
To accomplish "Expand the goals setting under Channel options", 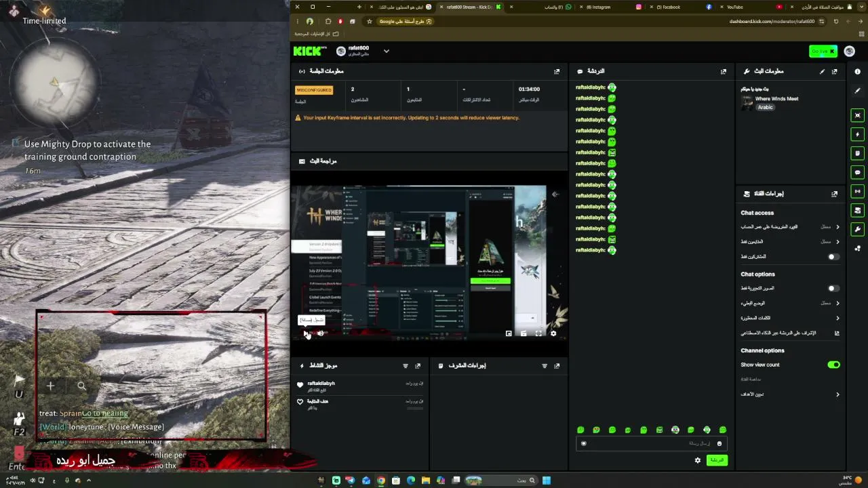I will point(791,394).
